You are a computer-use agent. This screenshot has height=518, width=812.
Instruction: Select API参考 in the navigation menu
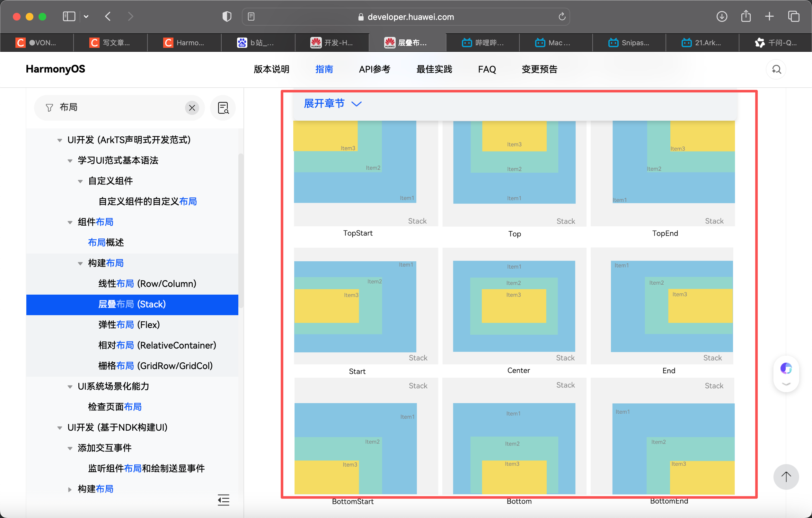point(374,69)
